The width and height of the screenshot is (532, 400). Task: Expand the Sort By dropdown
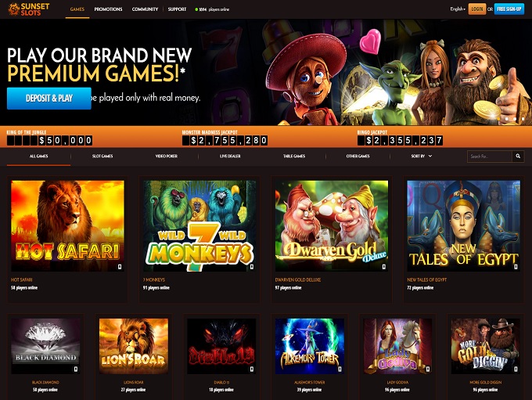pyautogui.click(x=422, y=157)
